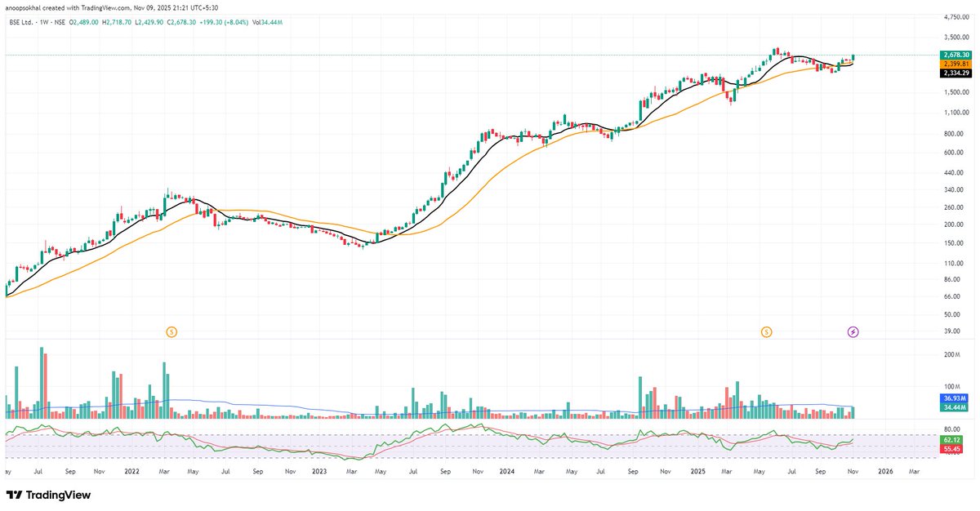Click the green 62.12 oscillator value label
This screenshot has height=511, width=980.
click(x=952, y=440)
